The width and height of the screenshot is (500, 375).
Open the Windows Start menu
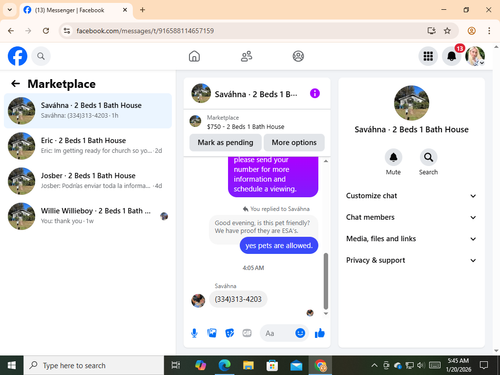[12, 365]
